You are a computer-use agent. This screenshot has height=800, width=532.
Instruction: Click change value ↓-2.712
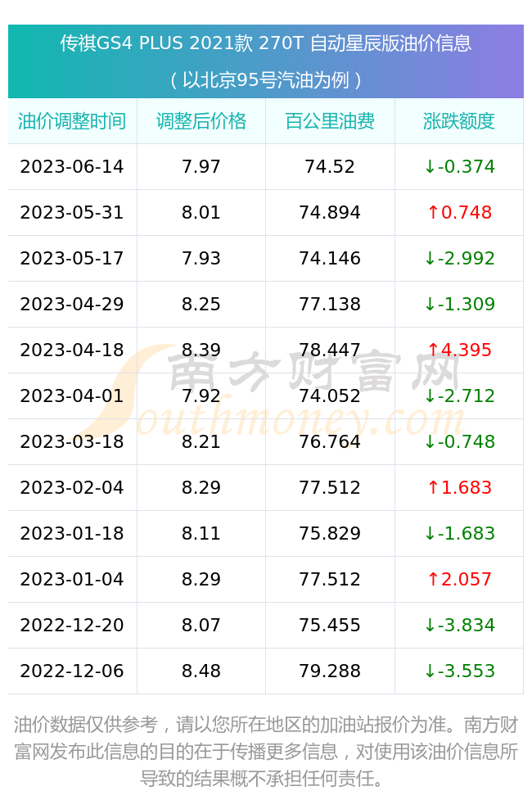(x=459, y=396)
